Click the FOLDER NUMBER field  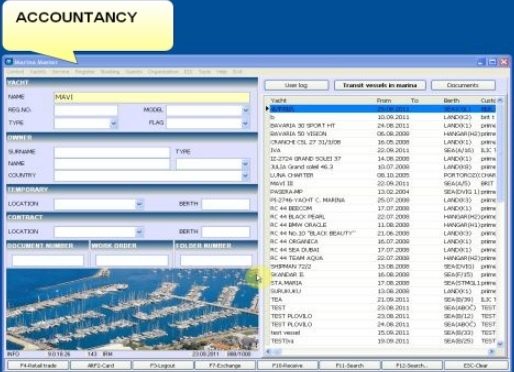coord(216,260)
